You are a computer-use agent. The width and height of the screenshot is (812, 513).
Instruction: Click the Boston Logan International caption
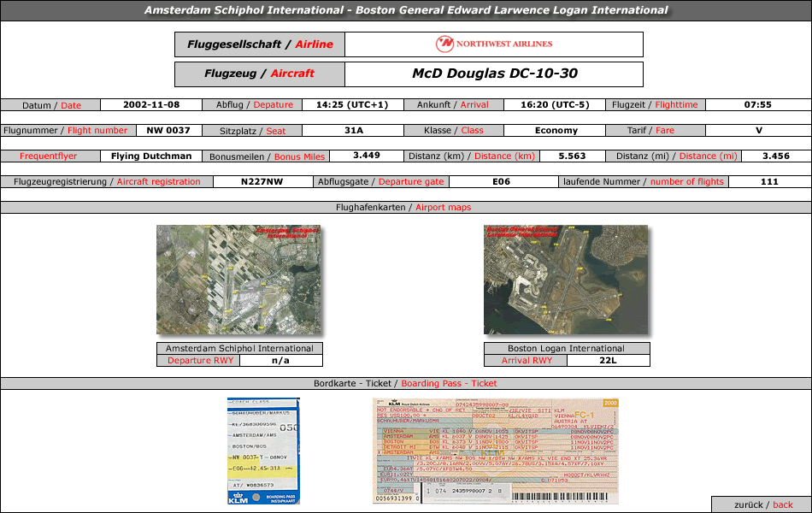(x=566, y=348)
